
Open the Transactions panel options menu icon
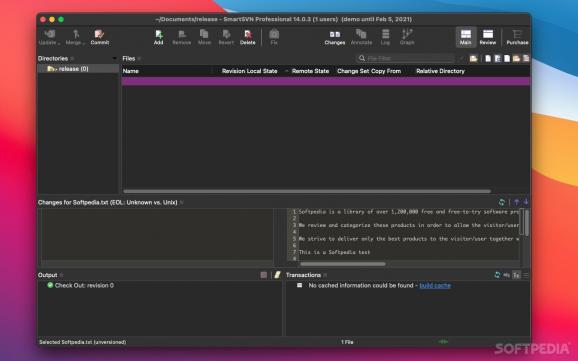coord(526,275)
